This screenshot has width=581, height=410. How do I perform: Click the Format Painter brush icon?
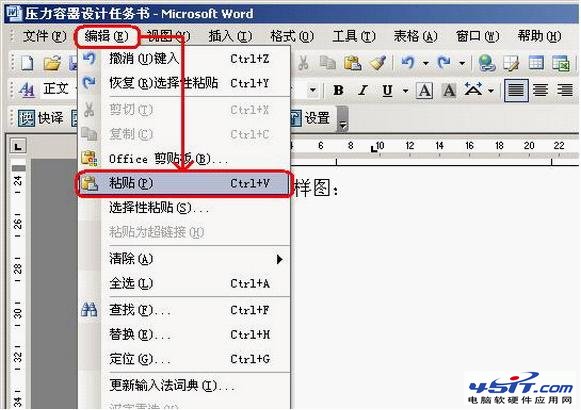click(x=378, y=63)
